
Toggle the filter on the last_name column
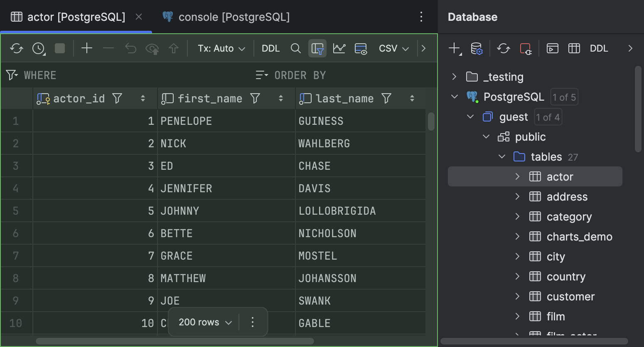(x=386, y=98)
